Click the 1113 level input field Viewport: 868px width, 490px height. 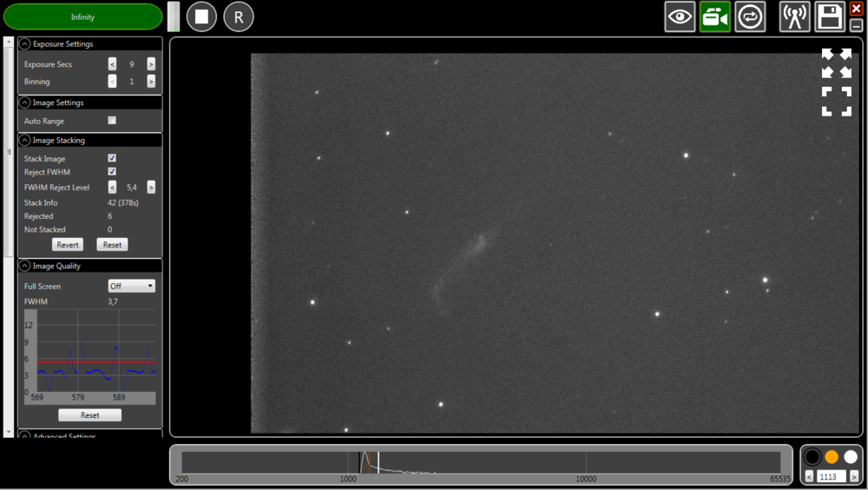click(832, 477)
